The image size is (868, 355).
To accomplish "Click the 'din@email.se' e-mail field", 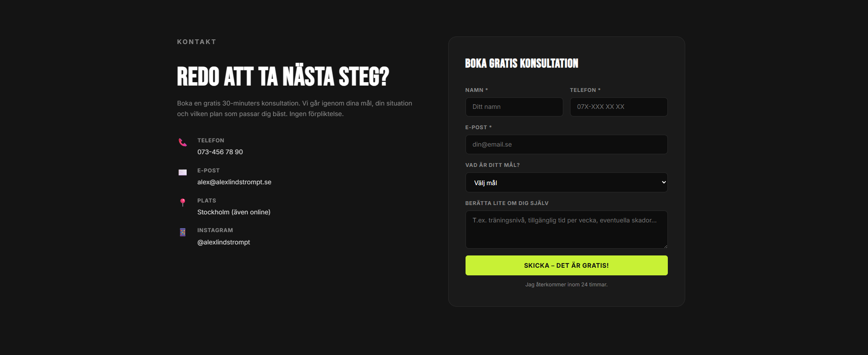I will (x=566, y=144).
